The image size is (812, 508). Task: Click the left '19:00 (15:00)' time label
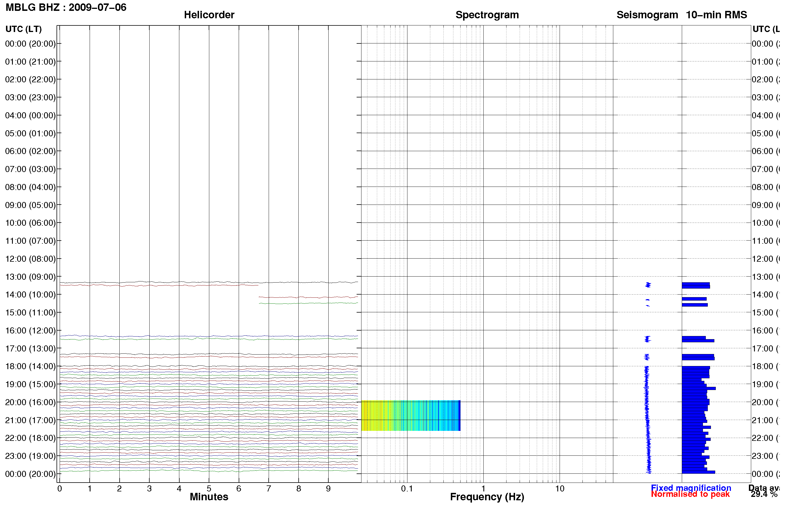click(x=30, y=384)
